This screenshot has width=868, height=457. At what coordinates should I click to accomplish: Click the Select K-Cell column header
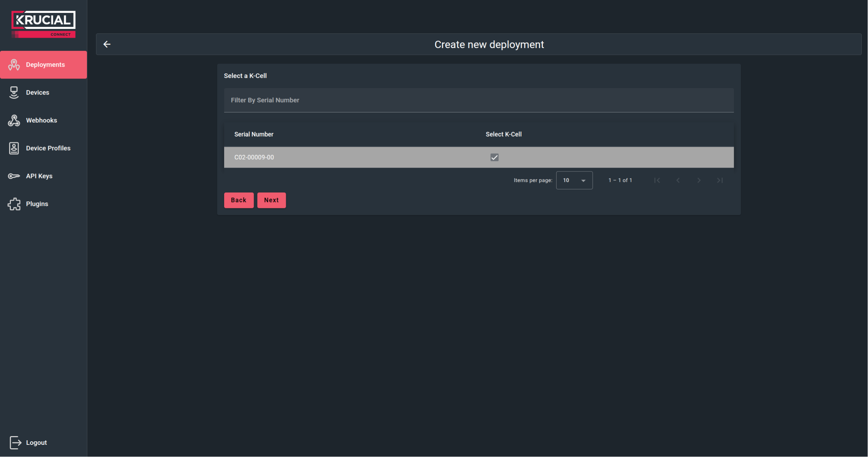(503, 134)
